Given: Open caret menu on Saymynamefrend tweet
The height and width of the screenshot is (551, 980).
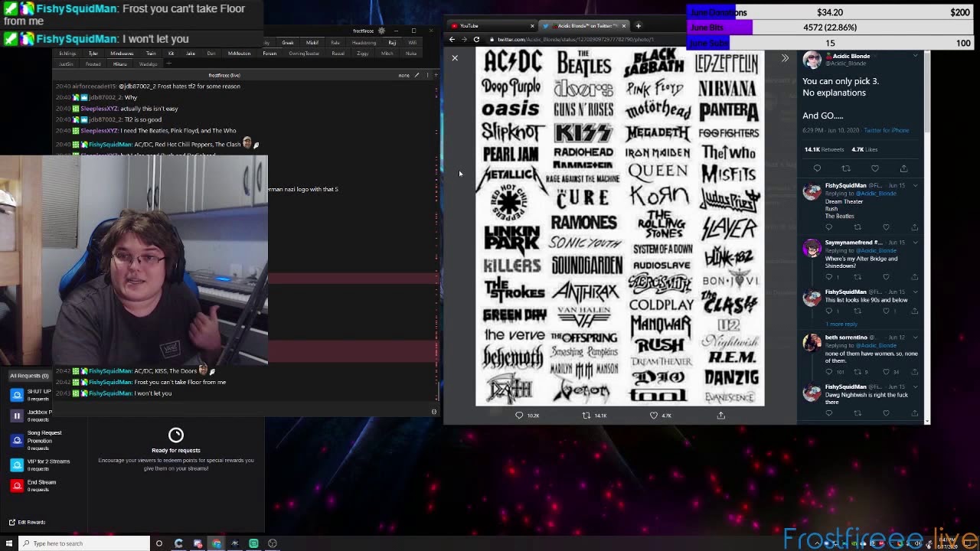Looking at the screenshot, I should point(915,243).
